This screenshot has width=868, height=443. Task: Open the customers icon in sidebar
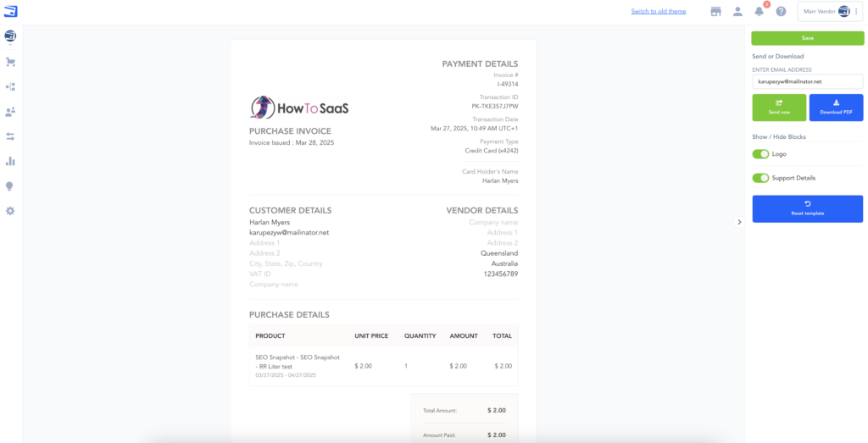tap(10, 111)
